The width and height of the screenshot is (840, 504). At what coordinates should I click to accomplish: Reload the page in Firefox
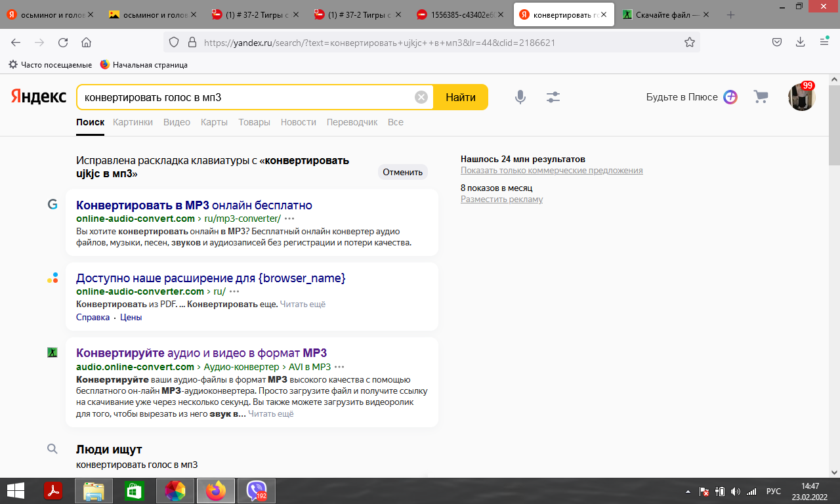63,42
